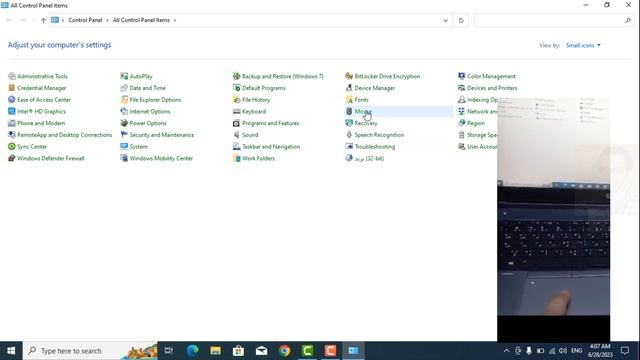Click Taskbar and Navigation icon
640x360 pixels.
tap(236, 147)
